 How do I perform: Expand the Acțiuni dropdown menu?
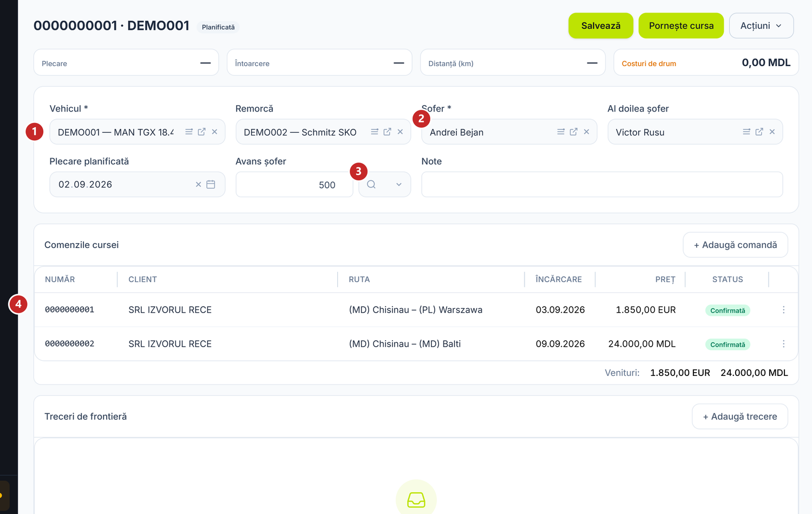(761, 25)
